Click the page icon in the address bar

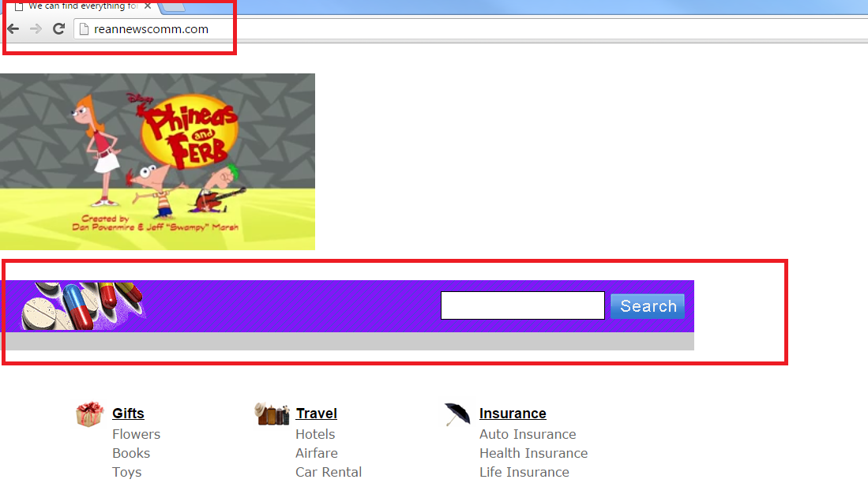tap(84, 28)
